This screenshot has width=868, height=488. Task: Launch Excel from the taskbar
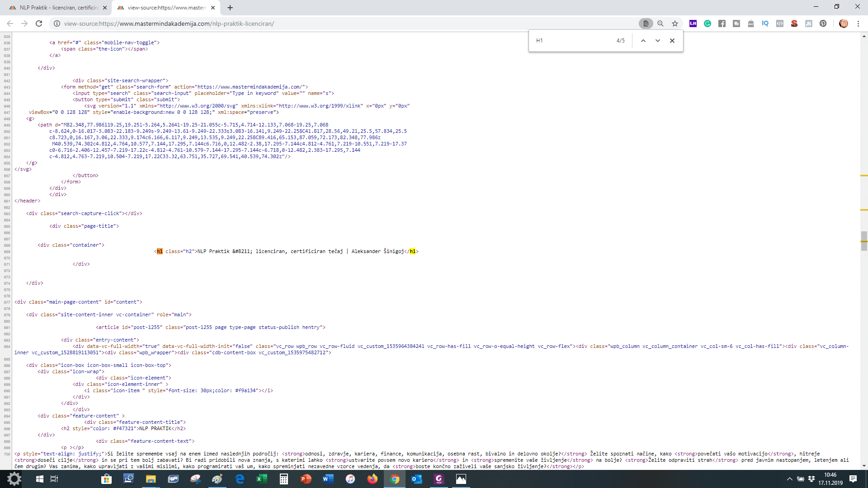262,479
